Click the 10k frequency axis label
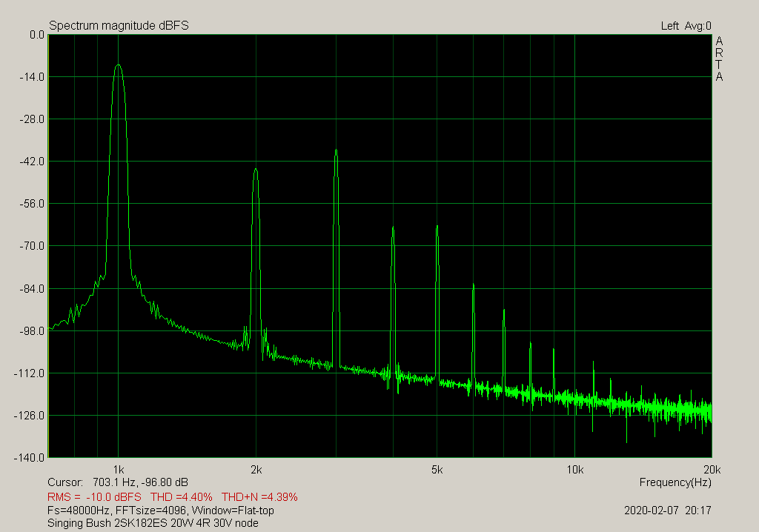The height and width of the screenshot is (532, 759). (x=574, y=470)
